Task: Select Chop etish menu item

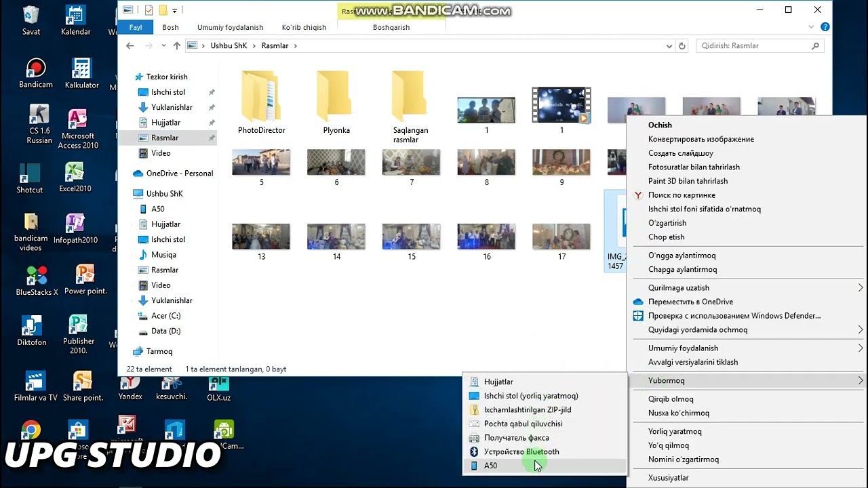Action: tap(748, 237)
